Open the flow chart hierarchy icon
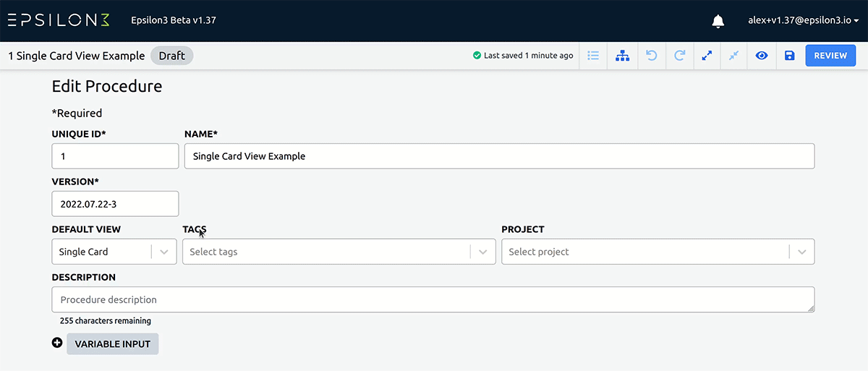This screenshot has height=371, width=868. coord(622,56)
